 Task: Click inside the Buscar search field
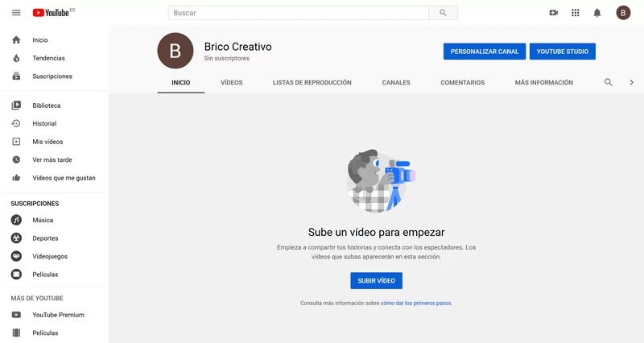298,13
